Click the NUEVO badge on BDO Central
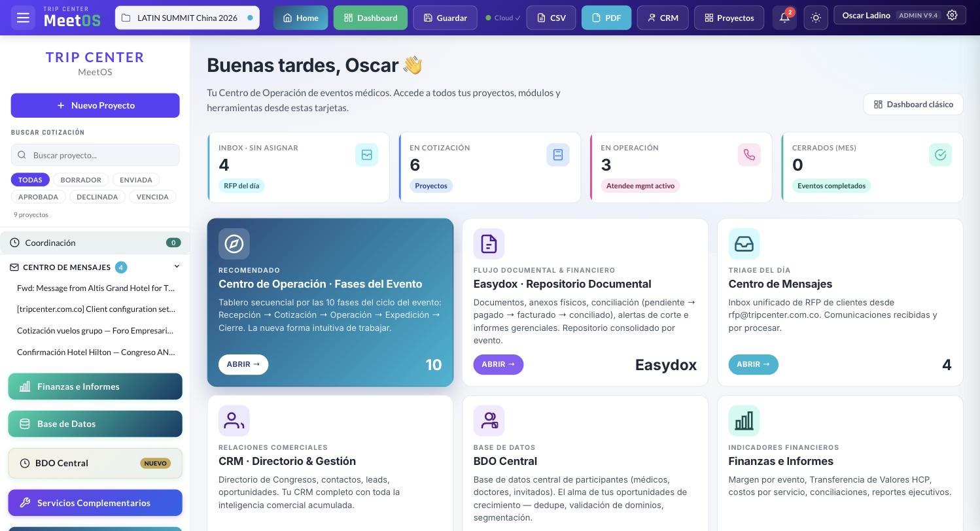 (155, 463)
